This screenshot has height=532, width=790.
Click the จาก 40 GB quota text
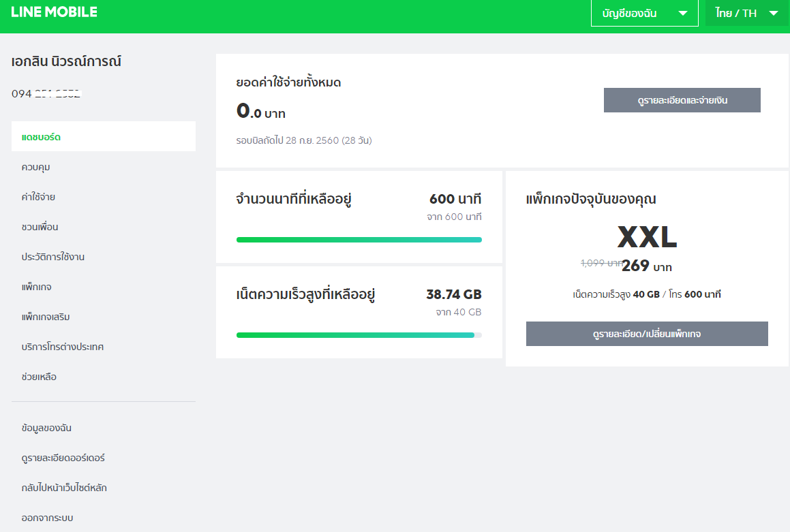point(459,312)
